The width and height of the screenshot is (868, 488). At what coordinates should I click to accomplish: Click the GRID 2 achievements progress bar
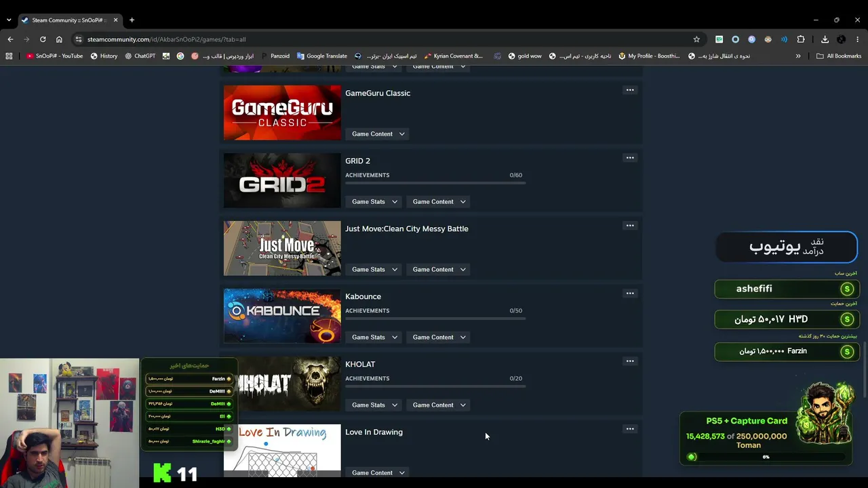click(x=435, y=184)
